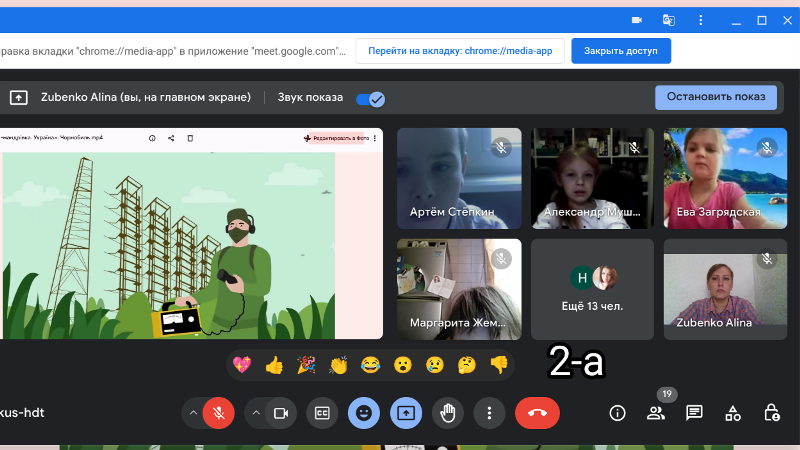This screenshot has width=800, height=450.
Task: Click the emoji reactions button
Action: pos(364,413)
